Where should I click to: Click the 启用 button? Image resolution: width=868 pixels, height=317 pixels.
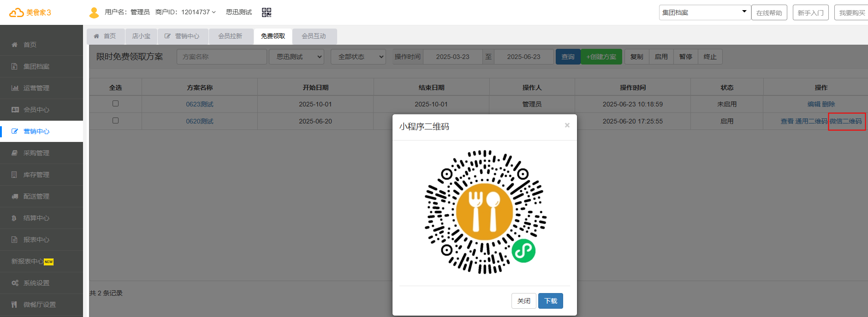661,57
